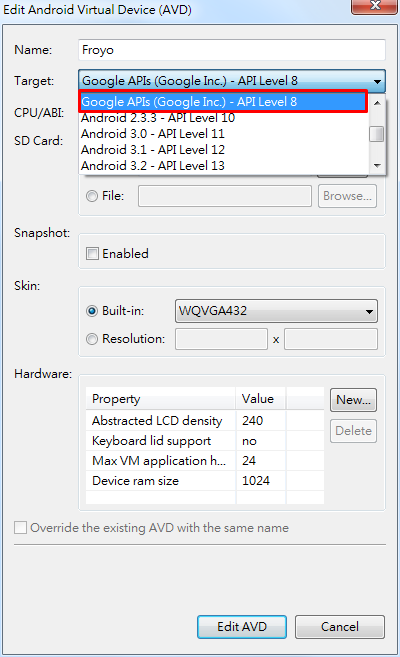Choose Android 2.3.3 - API Level 10
The image size is (400, 657).
coord(224,118)
